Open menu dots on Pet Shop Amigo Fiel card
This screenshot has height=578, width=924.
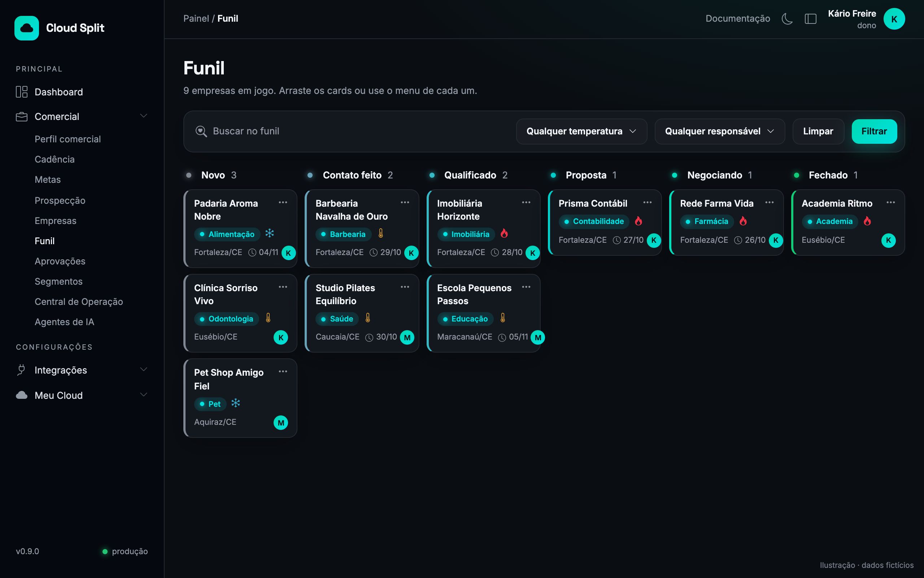pyautogui.click(x=283, y=371)
